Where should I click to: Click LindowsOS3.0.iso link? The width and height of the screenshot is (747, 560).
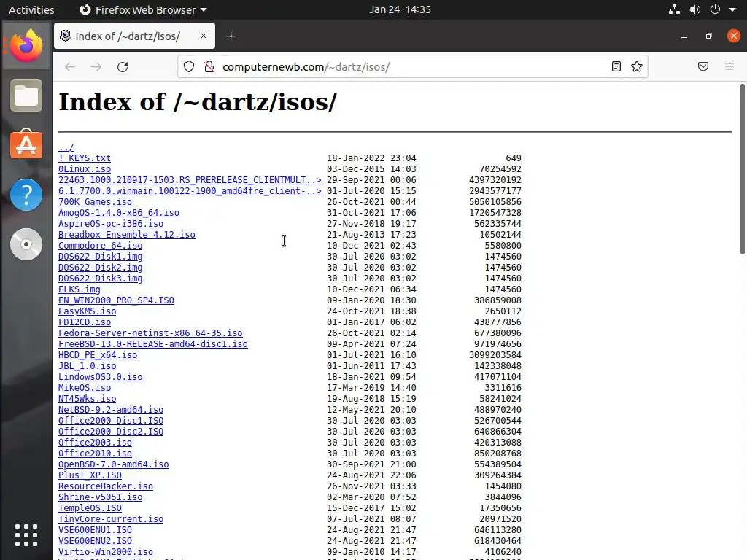pyautogui.click(x=100, y=377)
